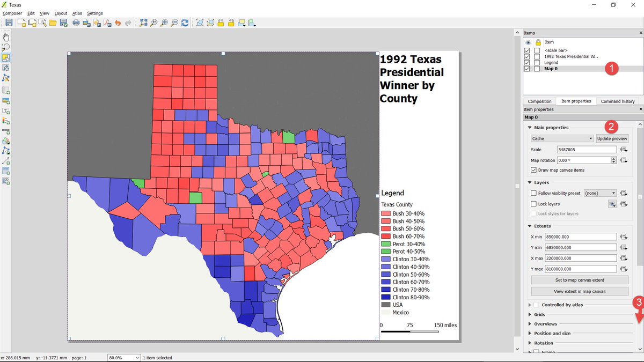The height and width of the screenshot is (362, 644).
Task: Click the orange Undo arrow
Action: tap(118, 23)
